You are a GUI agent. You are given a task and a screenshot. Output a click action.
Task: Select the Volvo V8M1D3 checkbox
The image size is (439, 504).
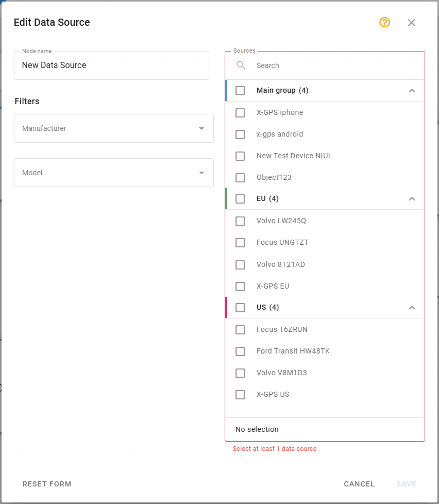[240, 373]
